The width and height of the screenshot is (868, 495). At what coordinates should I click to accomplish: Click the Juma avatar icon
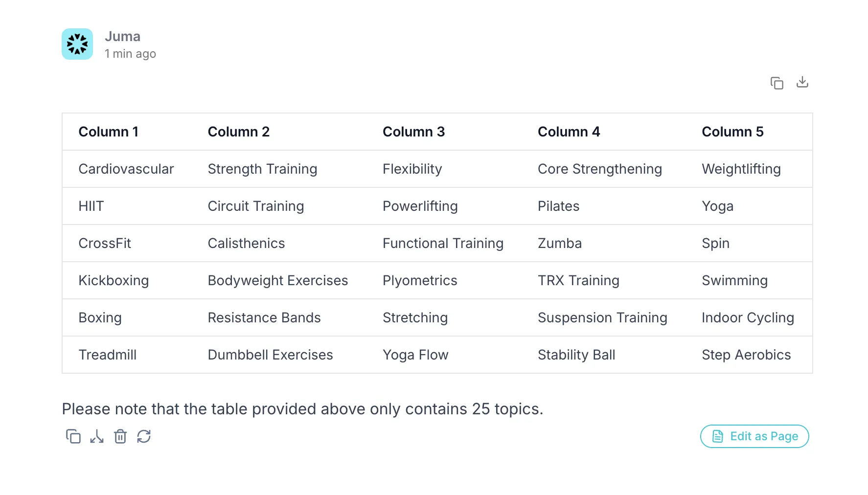tap(77, 44)
